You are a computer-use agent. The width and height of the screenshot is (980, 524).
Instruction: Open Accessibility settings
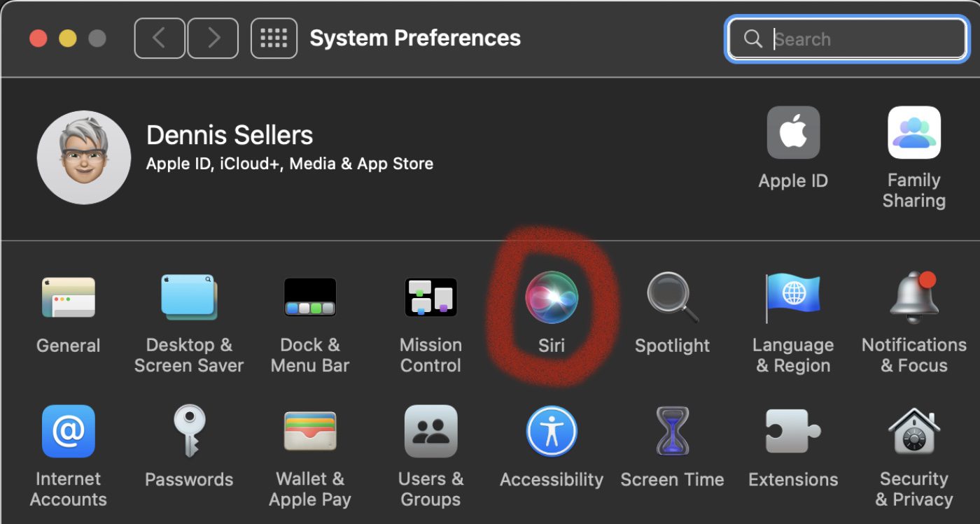click(x=552, y=431)
